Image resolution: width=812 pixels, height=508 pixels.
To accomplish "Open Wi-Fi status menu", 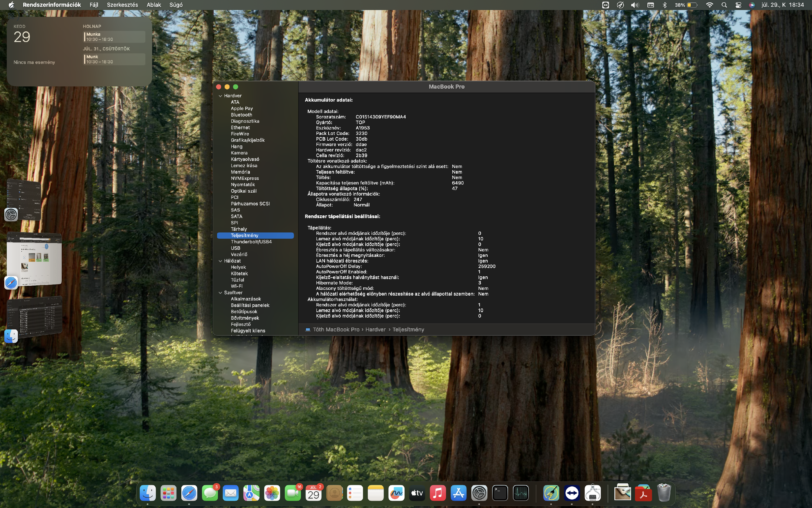I will pos(709,5).
